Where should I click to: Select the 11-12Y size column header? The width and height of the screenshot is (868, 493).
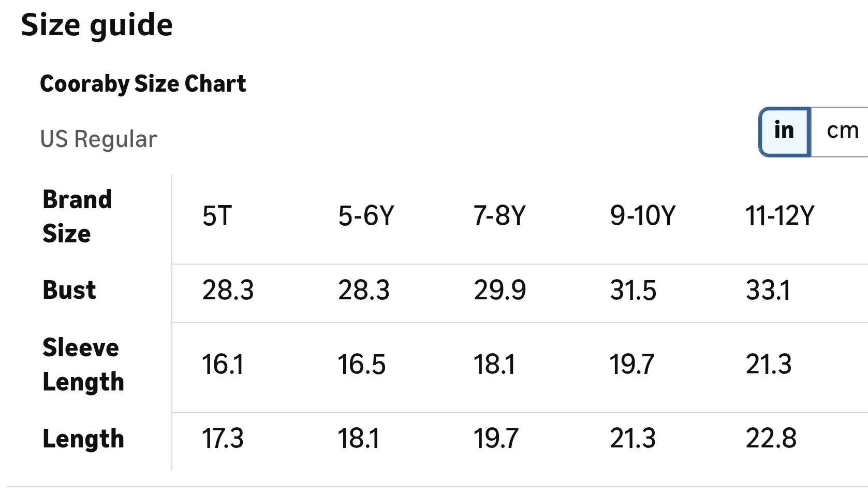(x=779, y=216)
